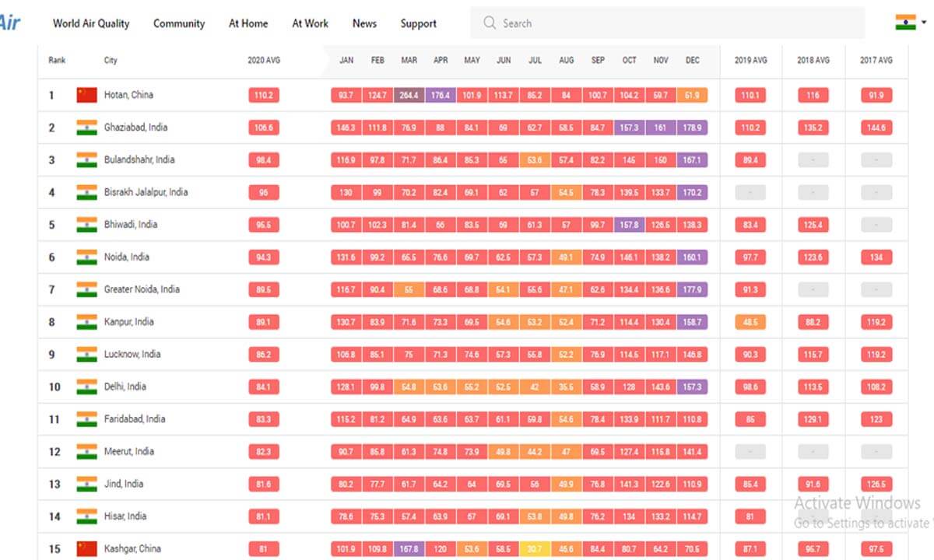This screenshot has height=560, width=934.
Task: Click the India flag beside Ghaziabad
Action: (86, 128)
